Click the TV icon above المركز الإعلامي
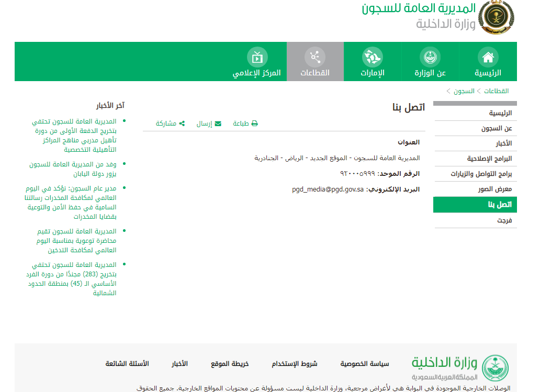Image resolution: width=540 pixels, height=392 pixels. click(257, 57)
